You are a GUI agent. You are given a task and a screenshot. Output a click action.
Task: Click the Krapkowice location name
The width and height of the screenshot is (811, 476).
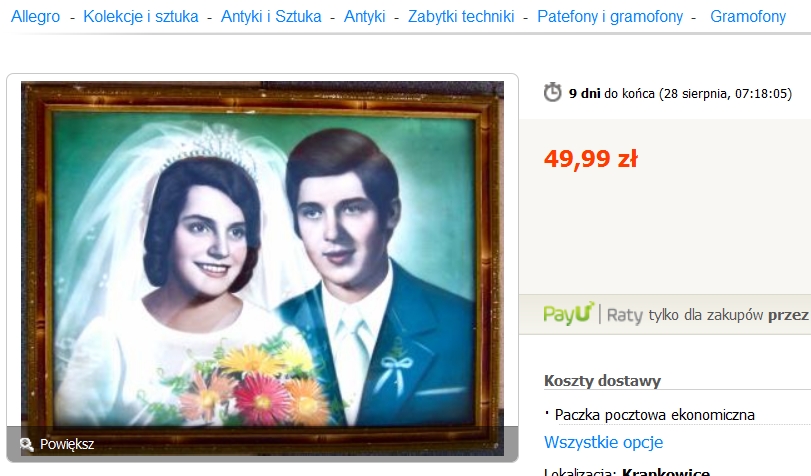click(x=666, y=472)
